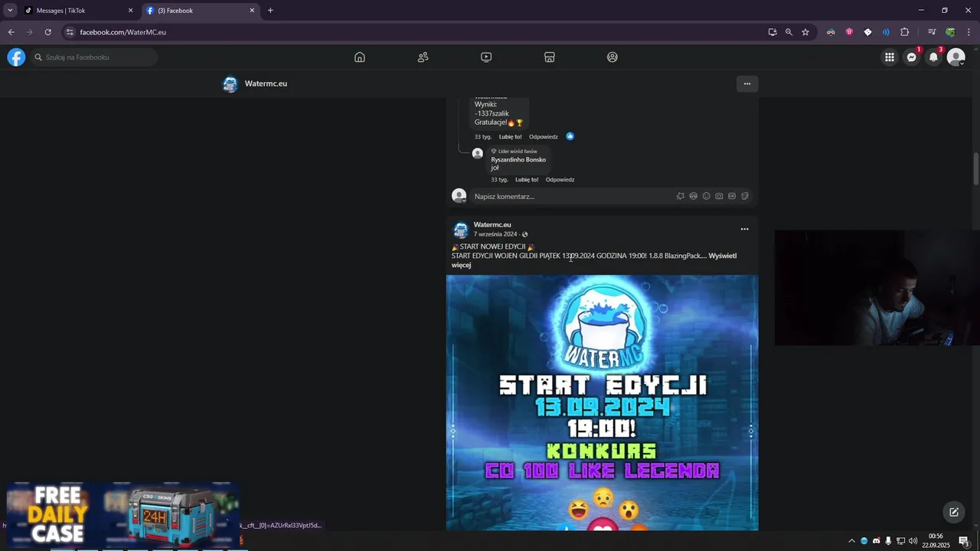Reload the Facebook page

coord(47,32)
